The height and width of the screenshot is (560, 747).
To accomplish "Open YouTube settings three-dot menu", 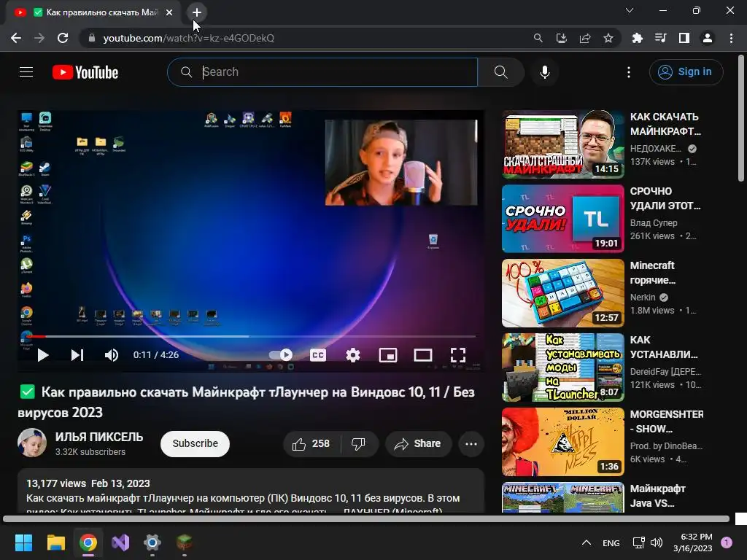I will 629,72.
